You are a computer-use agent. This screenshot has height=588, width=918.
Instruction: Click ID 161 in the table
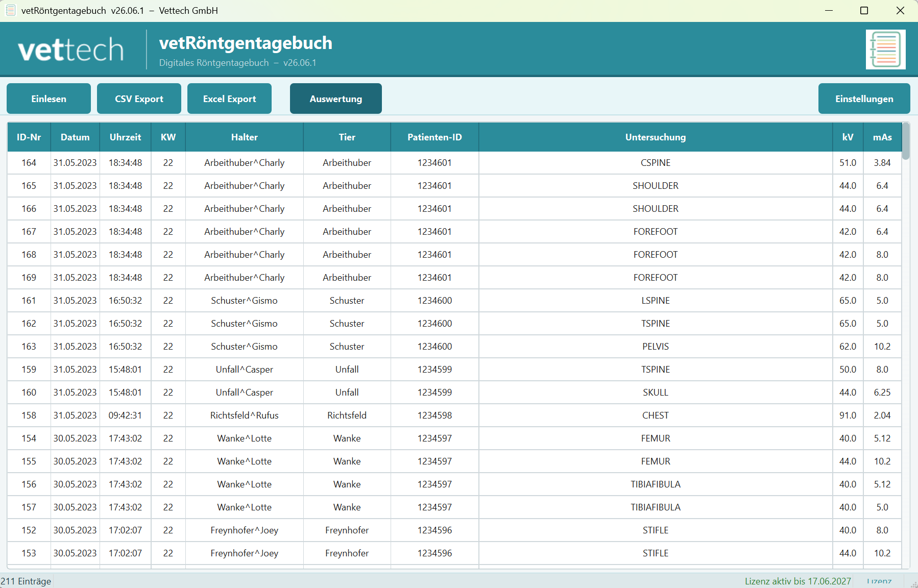[29, 301]
